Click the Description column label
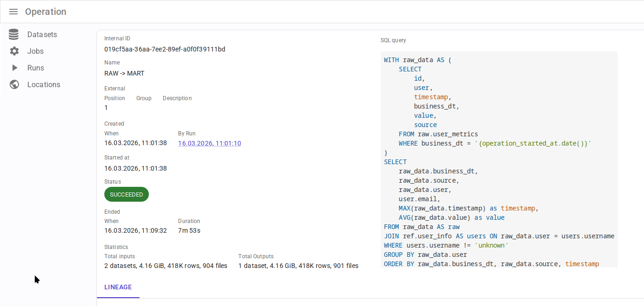 177,98
